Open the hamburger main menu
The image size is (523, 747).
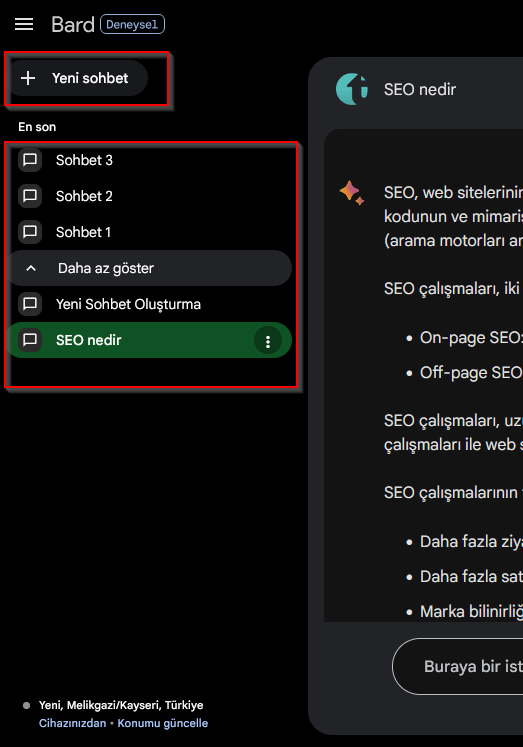[24, 24]
